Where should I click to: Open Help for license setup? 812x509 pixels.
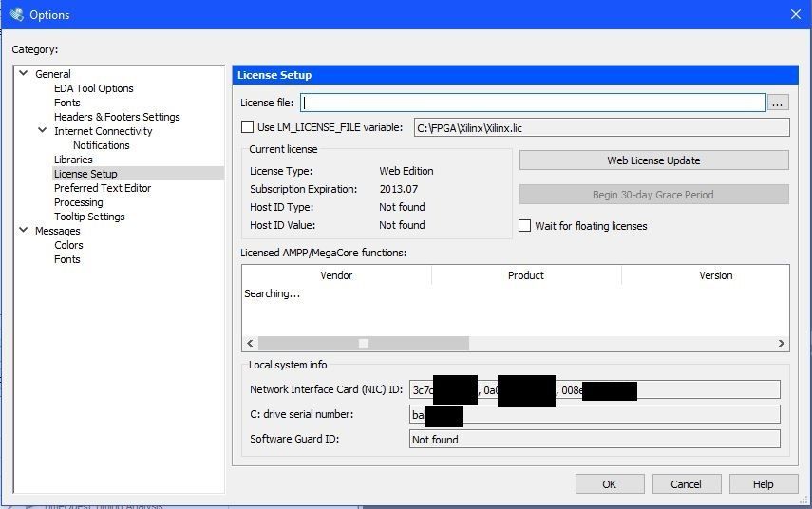click(764, 484)
